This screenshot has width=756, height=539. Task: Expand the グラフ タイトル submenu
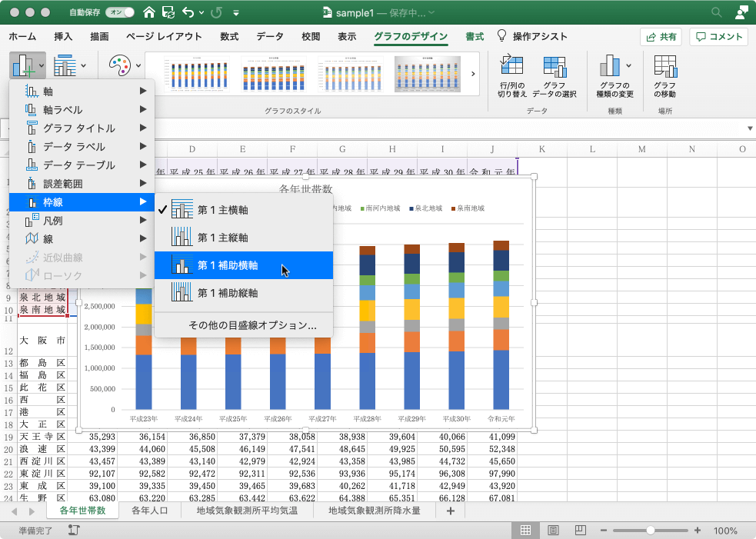[82, 128]
